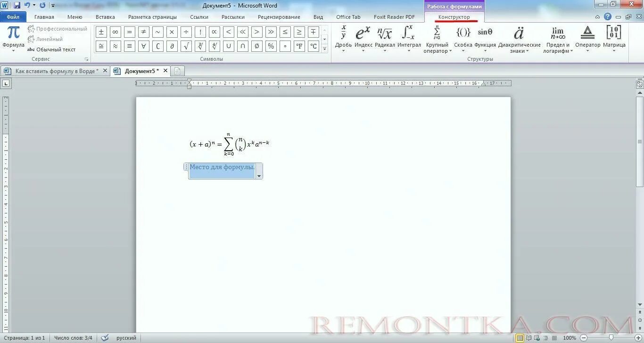
Task: Click the zoom slider handle
Action: point(611,338)
